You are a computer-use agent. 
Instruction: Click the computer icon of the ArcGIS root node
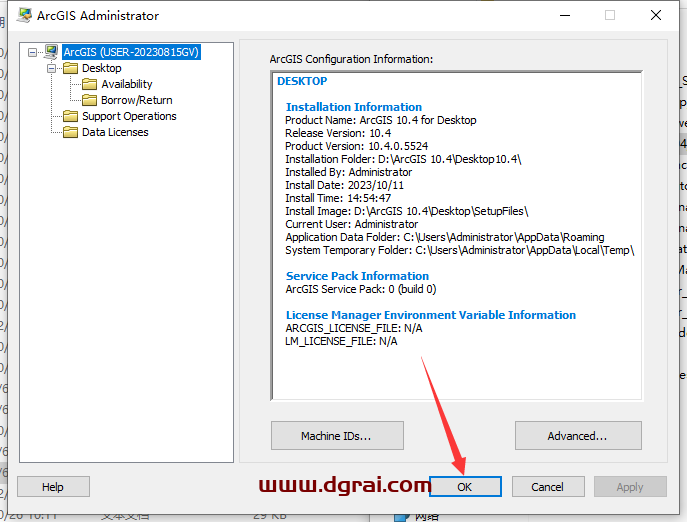51,52
